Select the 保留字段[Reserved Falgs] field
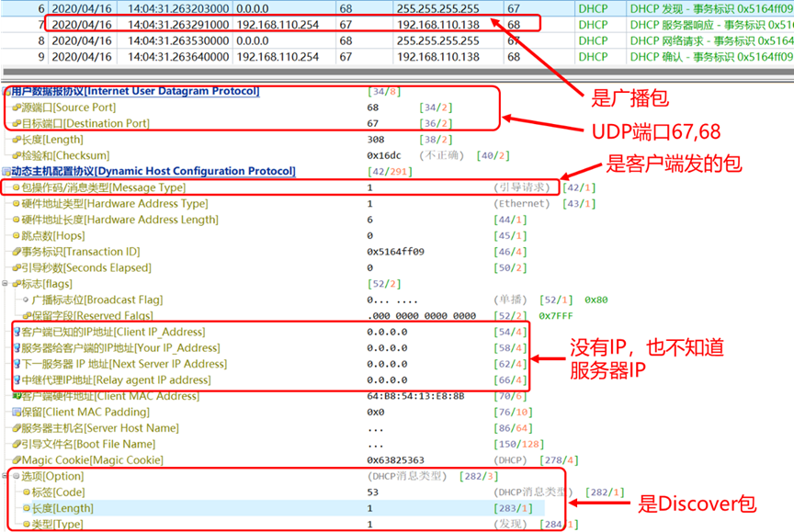The height and width of the screenshot is (532, 794). click(92, 316)
